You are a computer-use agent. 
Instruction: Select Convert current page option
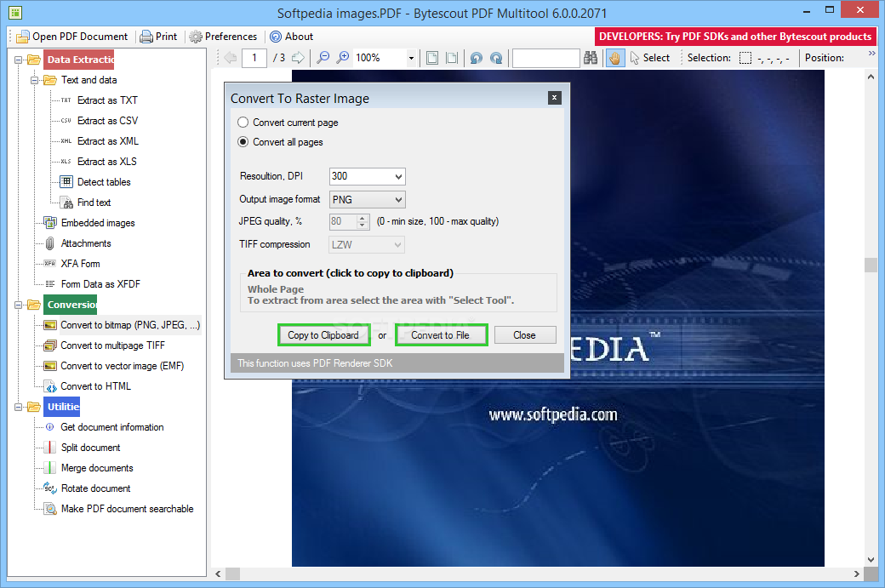tap(288, 123)
